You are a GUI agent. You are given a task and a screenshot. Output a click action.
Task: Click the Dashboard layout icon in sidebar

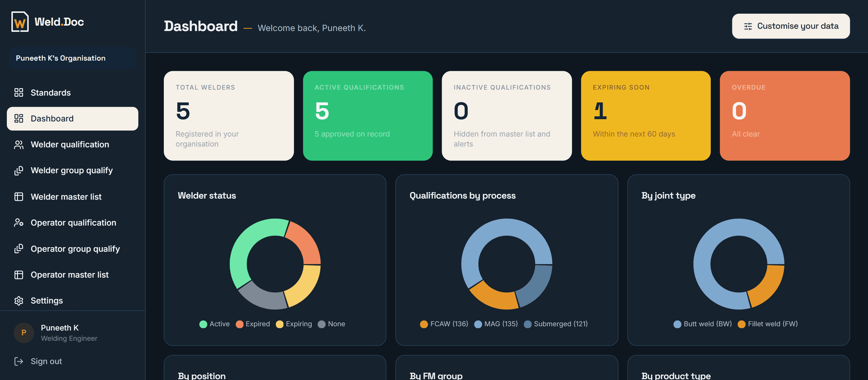click(19, 119)
